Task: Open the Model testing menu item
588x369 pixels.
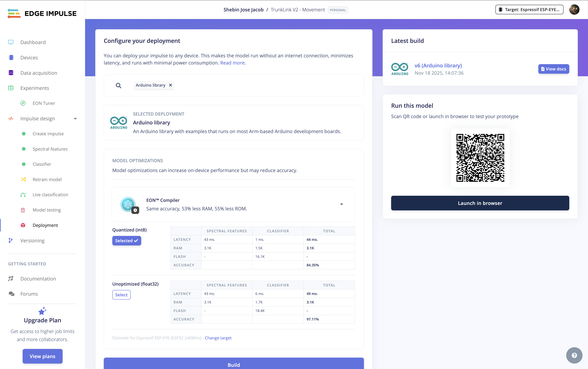Action: tap(47, 210)
